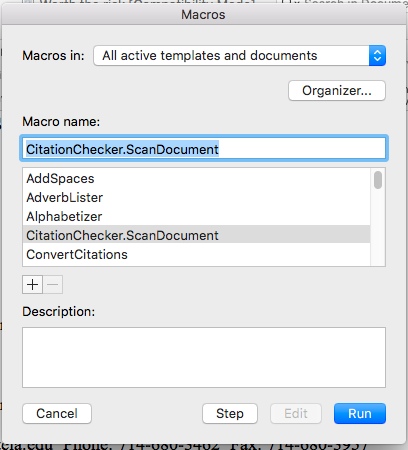Choose ConvertCitations in the macro list
This screenshot has width=408, height=450.
pyautogui.click(x=196, y=255)
